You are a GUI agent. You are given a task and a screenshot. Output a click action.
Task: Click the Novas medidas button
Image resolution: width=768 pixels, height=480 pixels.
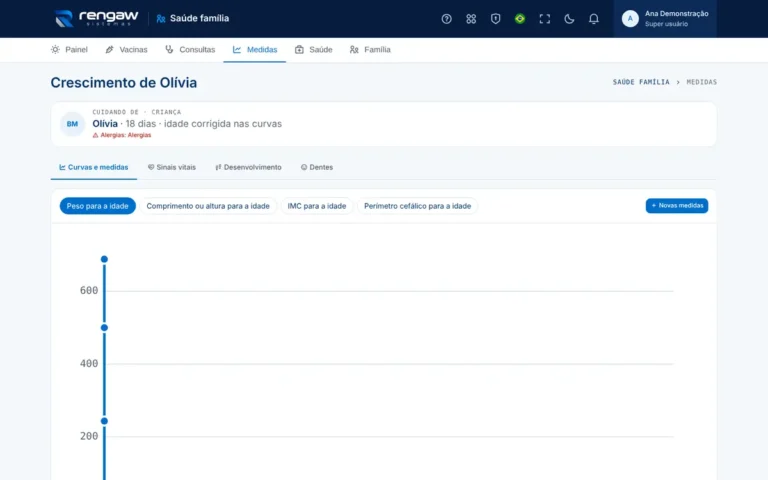676,206
